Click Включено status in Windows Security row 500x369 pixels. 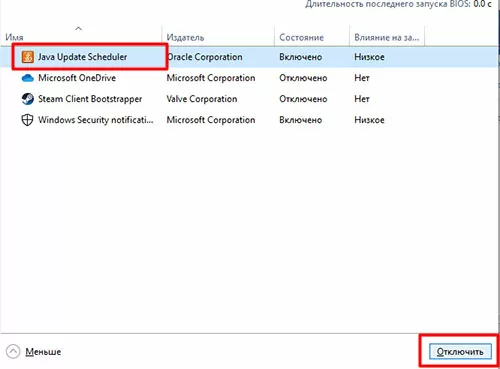[300, 120]
